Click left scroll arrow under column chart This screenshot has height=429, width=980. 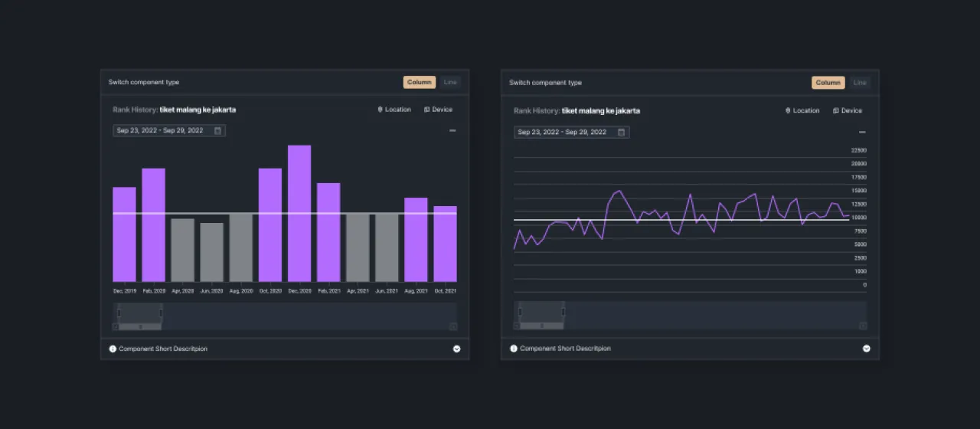point(116,326)
